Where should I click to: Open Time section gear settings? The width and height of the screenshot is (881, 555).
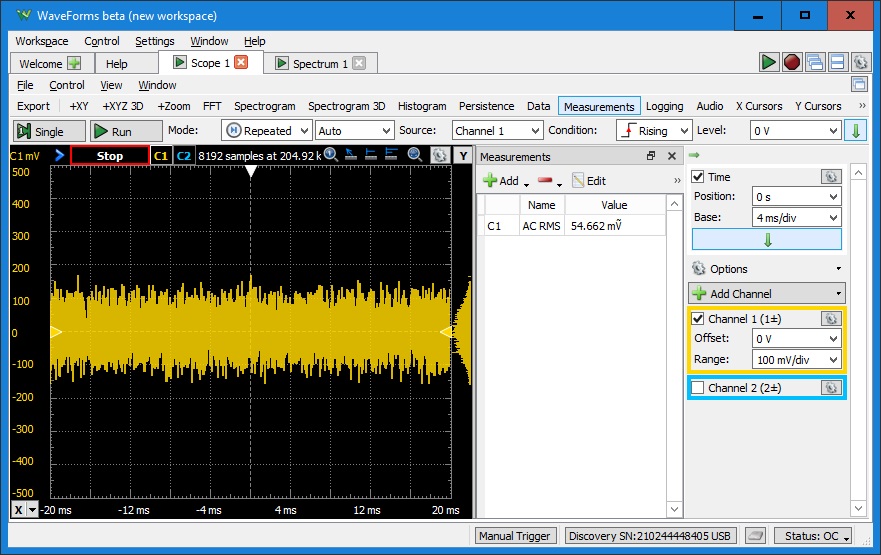[830, 176]
